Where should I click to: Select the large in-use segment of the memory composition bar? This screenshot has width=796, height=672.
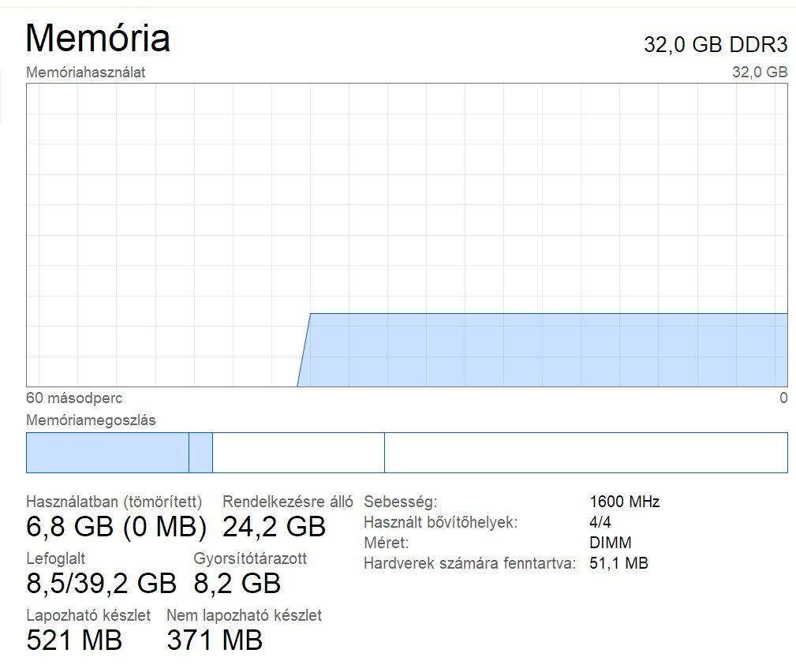[107, 453]
